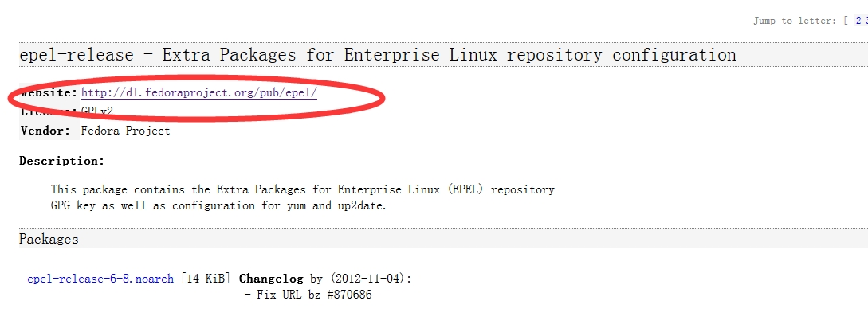
Task: Jump to letter 2 in index
Action: (x=857, y=21)
